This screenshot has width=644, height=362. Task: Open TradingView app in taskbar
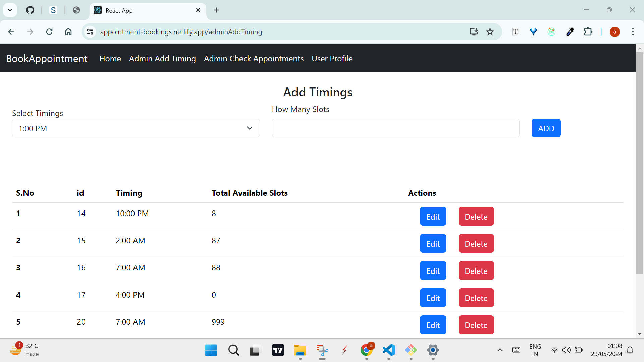(278, 350)
